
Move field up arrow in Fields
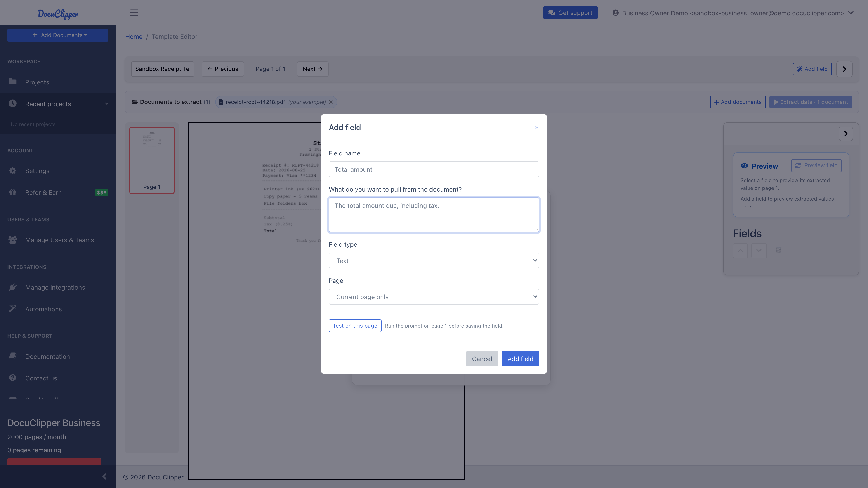click(x=740, y=251)
